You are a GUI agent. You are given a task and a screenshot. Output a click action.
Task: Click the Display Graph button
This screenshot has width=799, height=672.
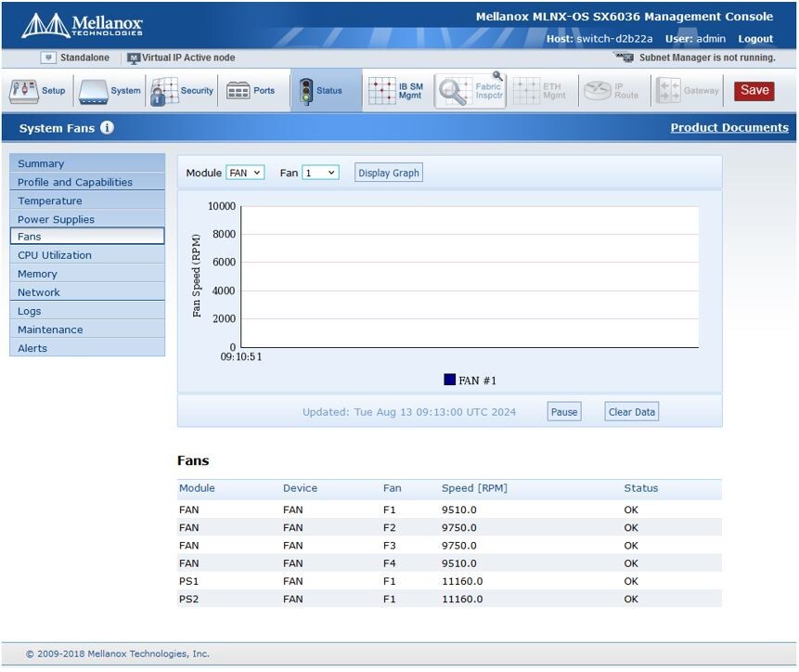tap(388, 173)
